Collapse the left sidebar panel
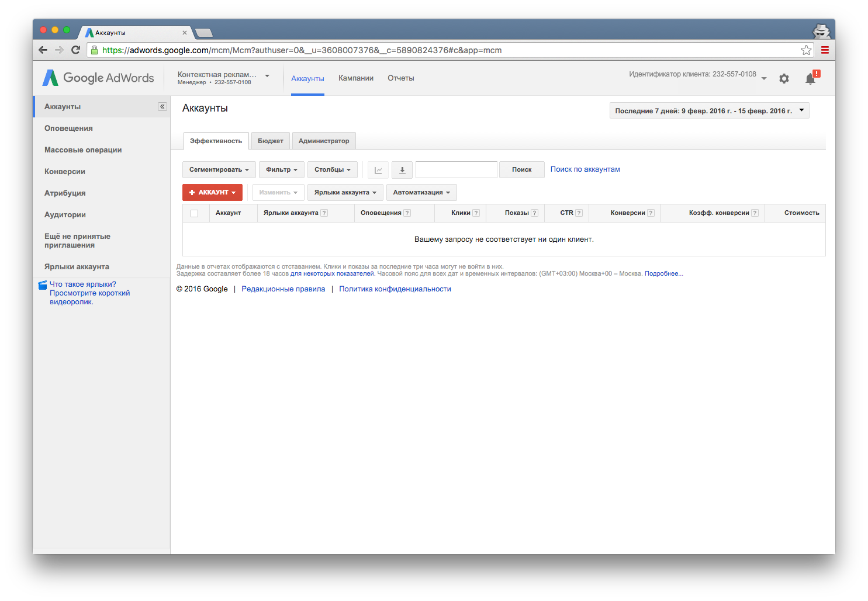Screen dimensions: 868x601 162,107
